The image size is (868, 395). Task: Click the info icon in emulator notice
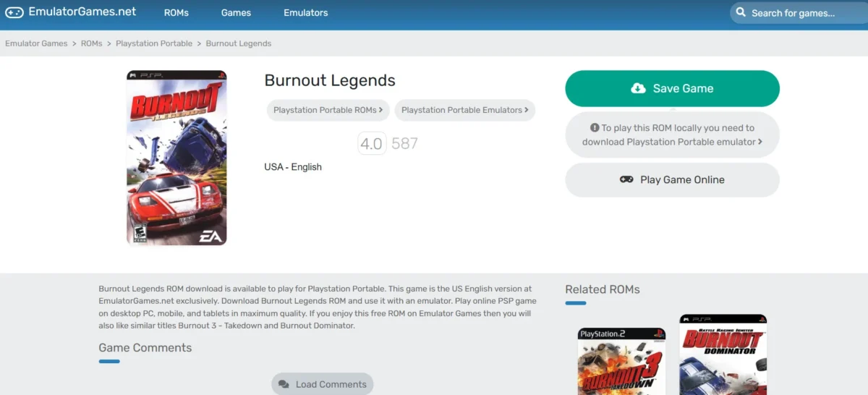(595, 128)
